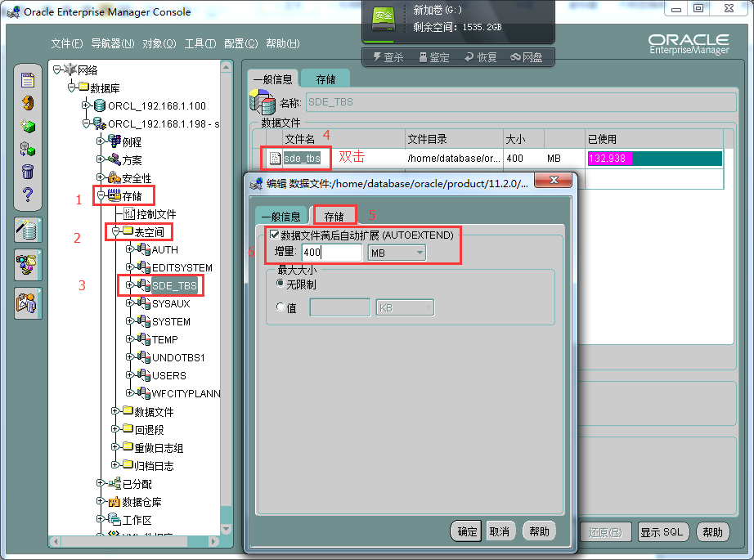Open the MB increment unit dropdown
Screen dimensions: 754x560
tap(397, 253)
